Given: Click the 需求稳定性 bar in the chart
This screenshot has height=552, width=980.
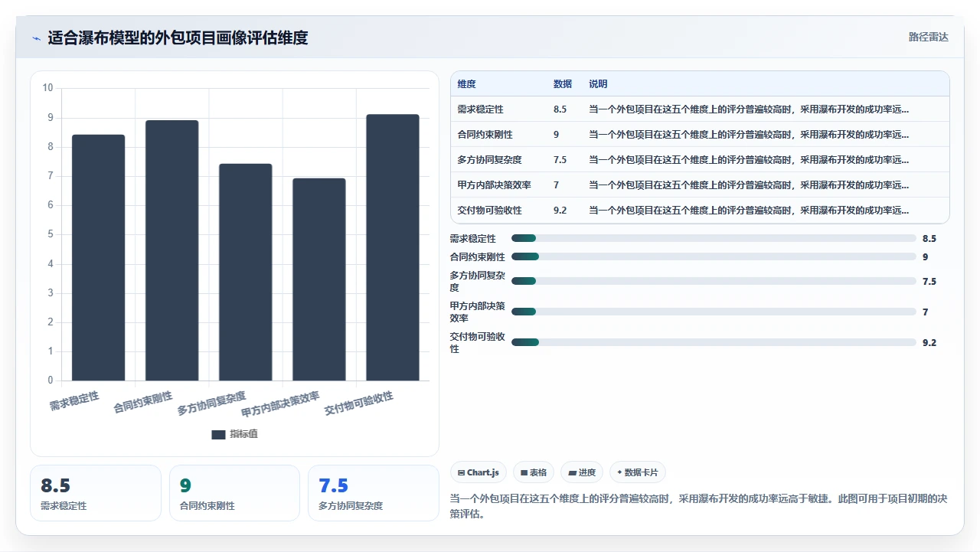Looking at the screenshot, I should (x=98, y=257).
